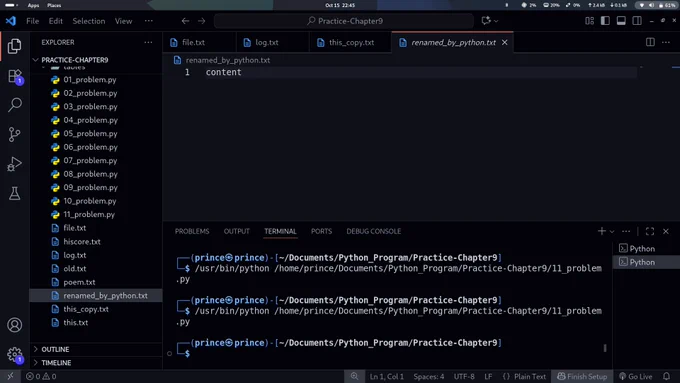Start Go Live server
Viewport: 680px width, 383px height.
coord(635,376)
